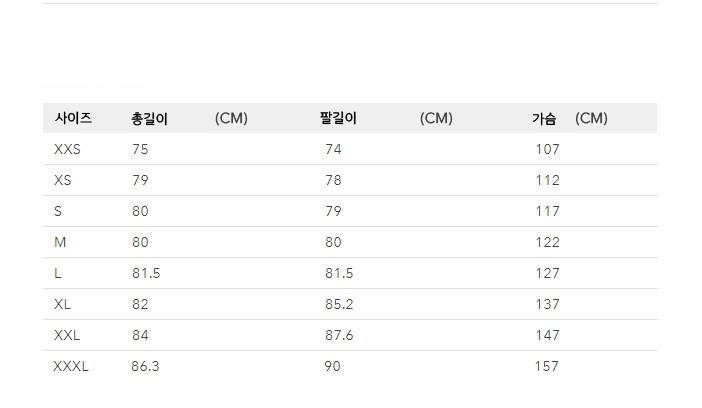The width and height of the screenshot is (702, 408).
Task: Click the XXS size row label
Action: 67,149
